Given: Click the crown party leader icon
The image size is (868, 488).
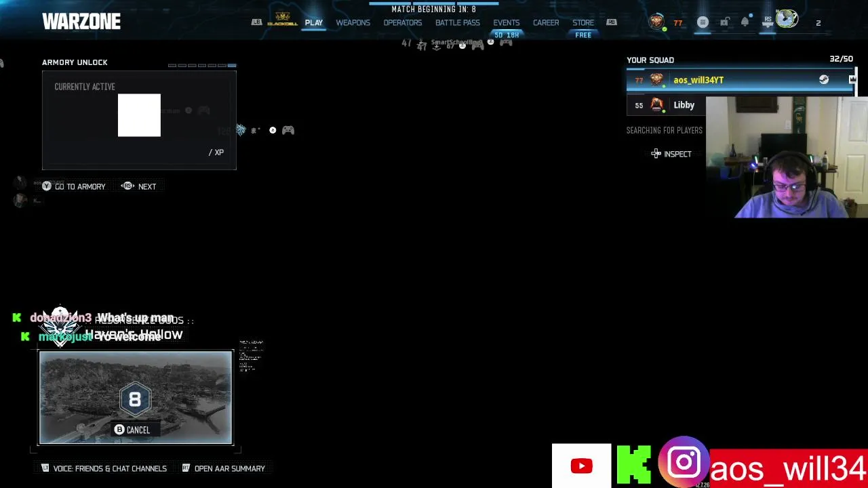Looking at the screenshot, I should (x=852, y=80).
